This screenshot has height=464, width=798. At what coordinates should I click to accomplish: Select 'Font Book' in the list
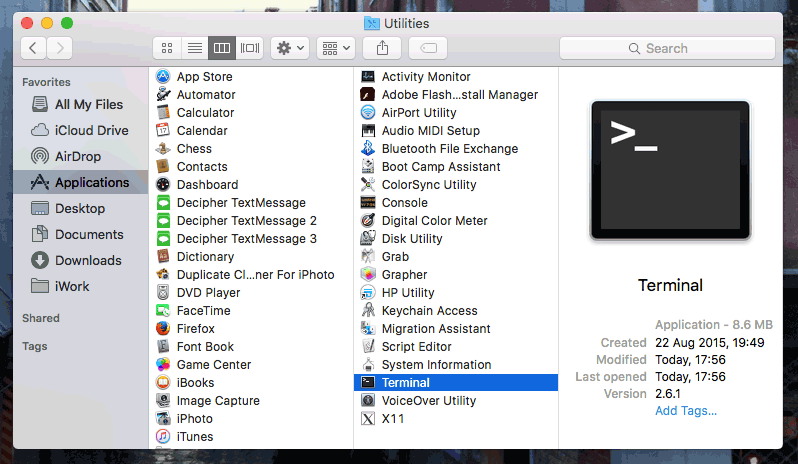pyautogui.click(x=251, y=346)
